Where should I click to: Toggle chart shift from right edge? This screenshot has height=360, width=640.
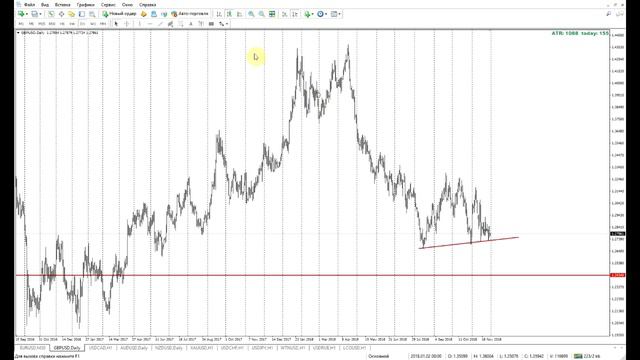pos(295,14)
